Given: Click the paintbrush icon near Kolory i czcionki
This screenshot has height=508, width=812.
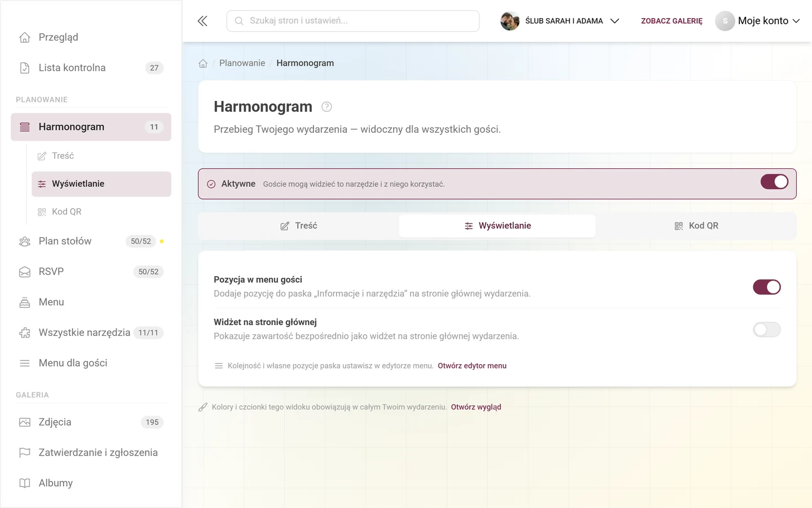Looking at the screenshot, I should (x=203, y=407).
